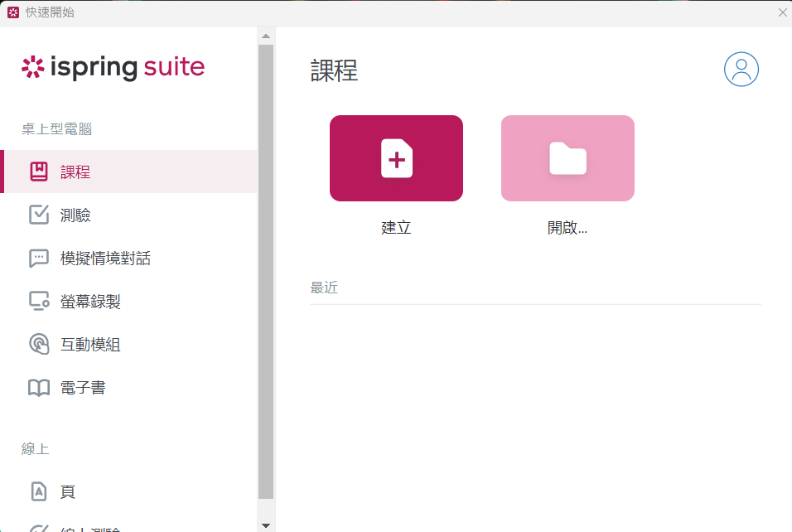Click the 最近 recent section heading
Viewport: 792px width, 532px height.
[x=324, y=288]
